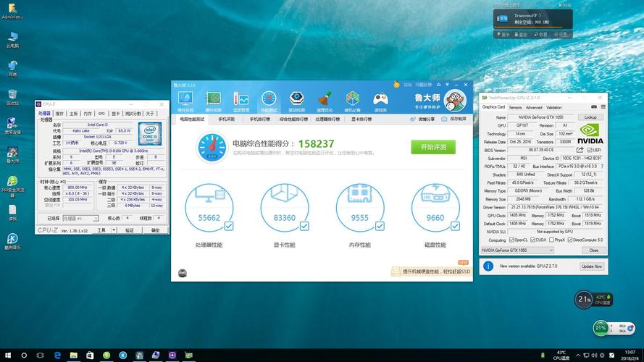Switch to the 手机评测 tab in Ludashi
Viewport: 644px width, 362px height.
tap(226, 119)
